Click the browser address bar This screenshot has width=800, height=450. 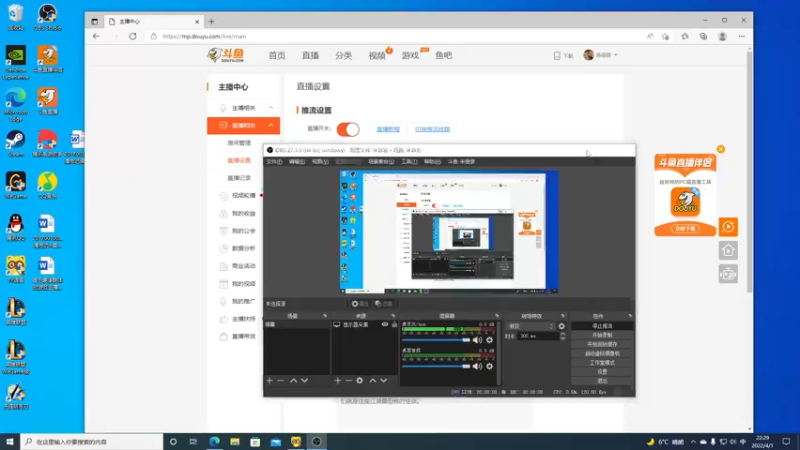398,36
